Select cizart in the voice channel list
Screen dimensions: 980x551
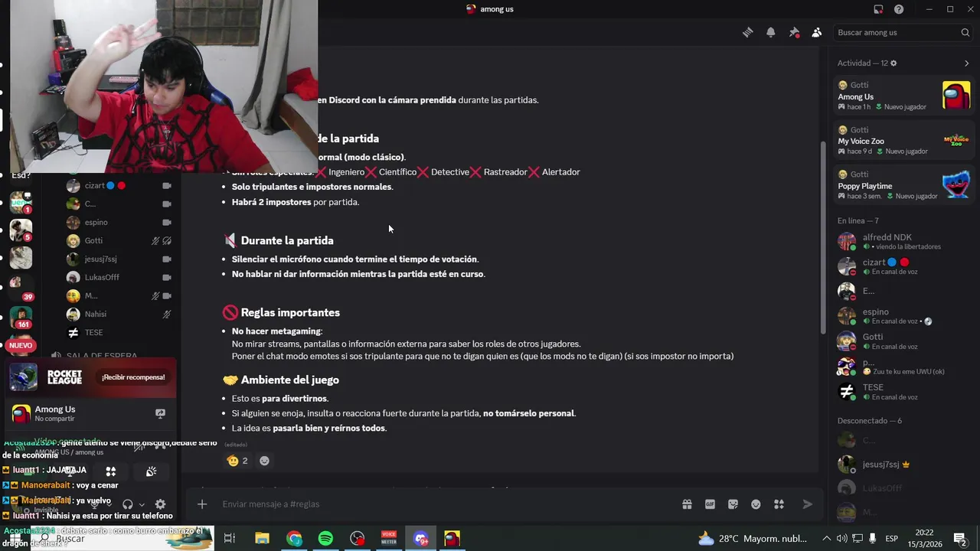pyautogui.click(x=119, y=185)
